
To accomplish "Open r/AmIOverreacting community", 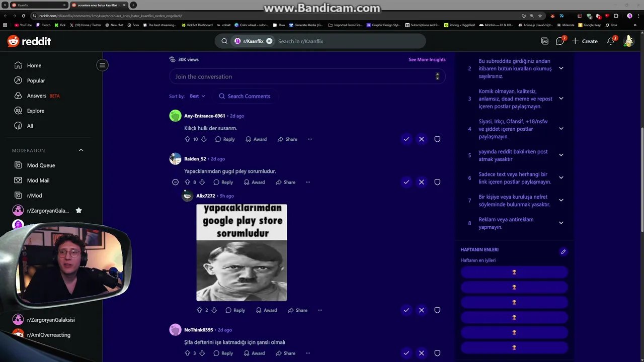I will point(49,335).
